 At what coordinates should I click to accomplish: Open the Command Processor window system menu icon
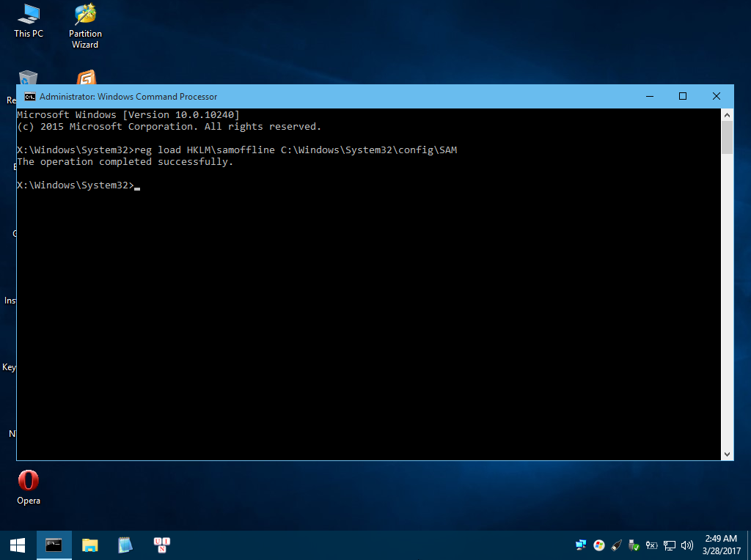point(29,97)
